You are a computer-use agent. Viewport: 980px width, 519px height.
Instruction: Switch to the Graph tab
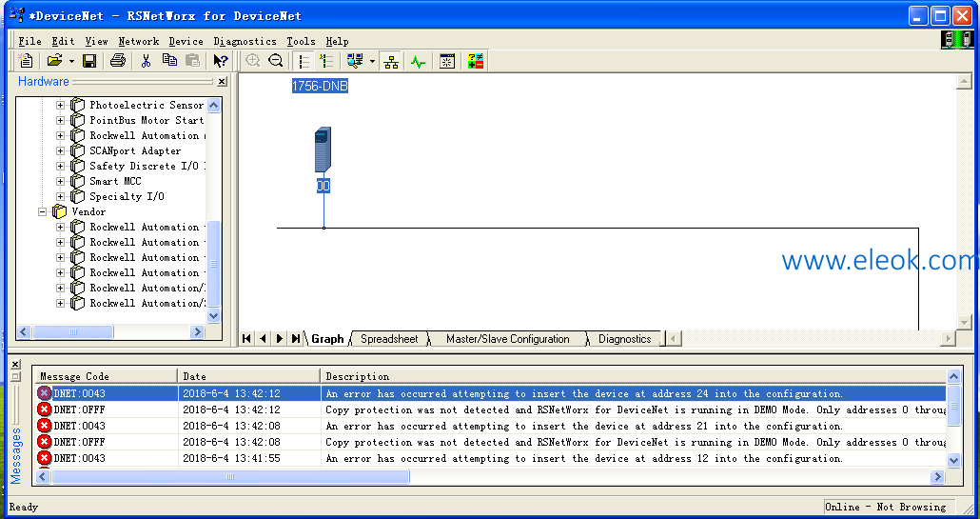[x=327, y=339]
